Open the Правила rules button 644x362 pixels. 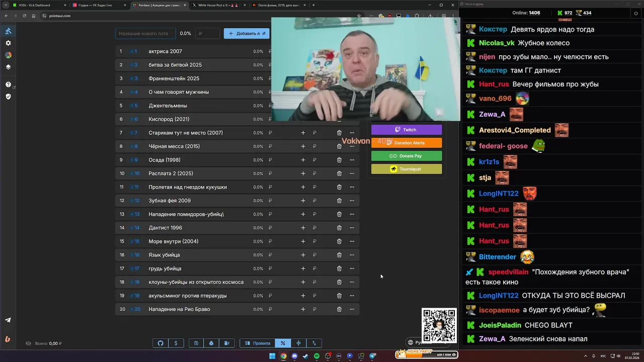click(x=258, y=343)
